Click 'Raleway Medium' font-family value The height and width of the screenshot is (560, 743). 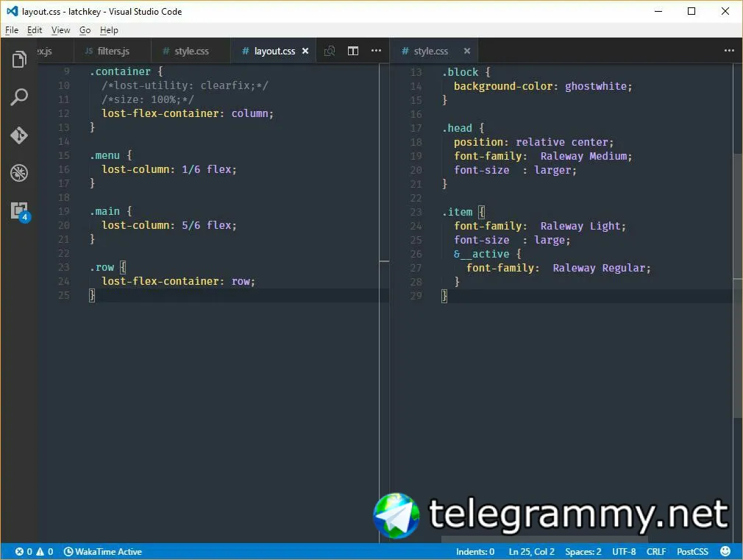tap(583, 156)
